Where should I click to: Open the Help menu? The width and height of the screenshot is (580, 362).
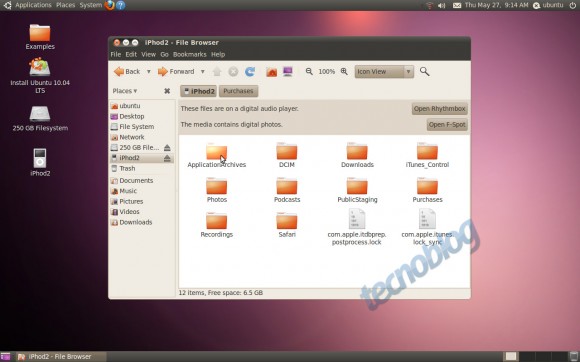coord(218,54)
